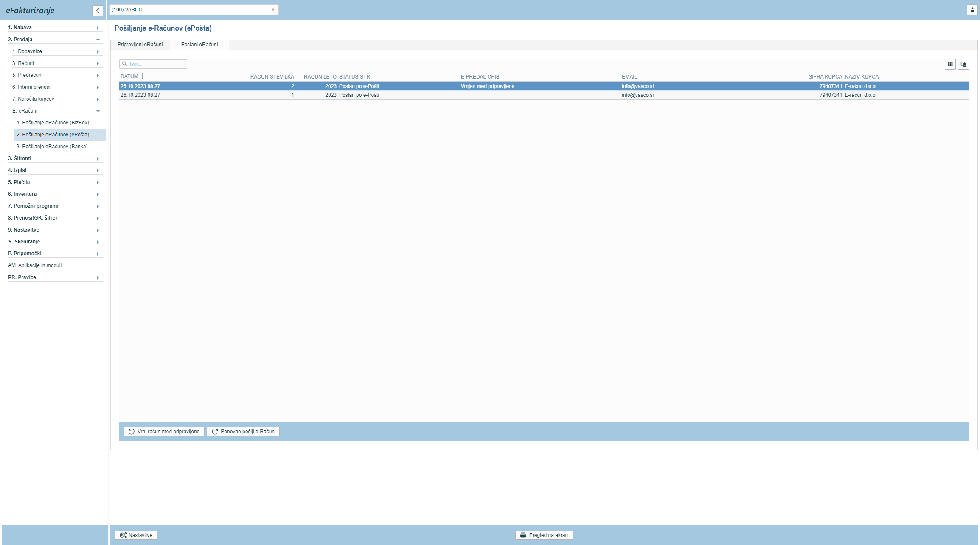Screen dimensions: 980x545
Task: Sort by STATUS STR column
Action: pos(354,77)
